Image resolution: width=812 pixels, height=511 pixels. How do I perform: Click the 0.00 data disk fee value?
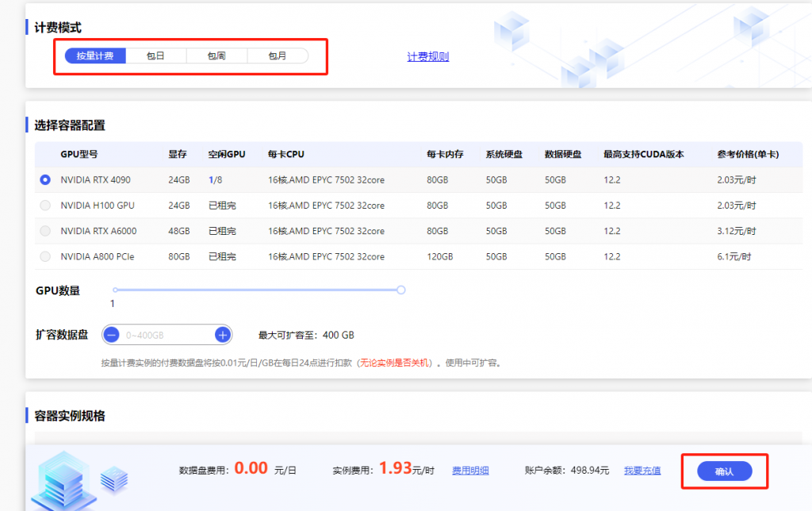pyautogui.click(x=251, y=468)
